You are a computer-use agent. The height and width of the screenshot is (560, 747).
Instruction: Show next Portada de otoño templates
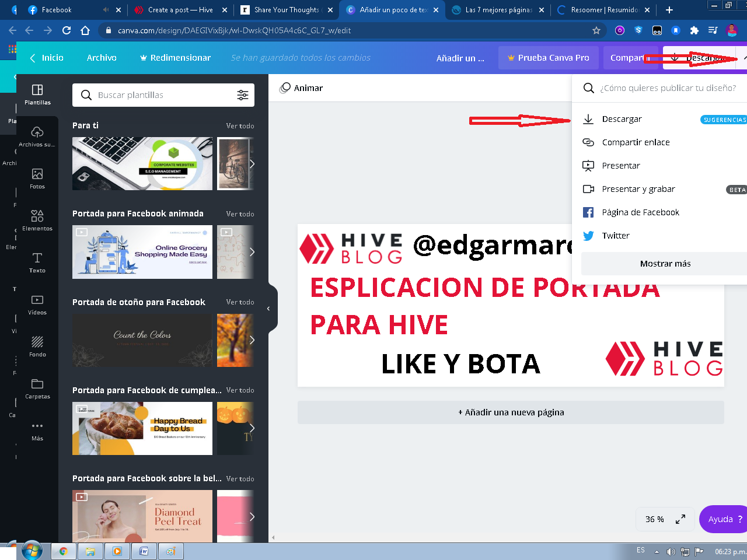[x=252, y=340]
